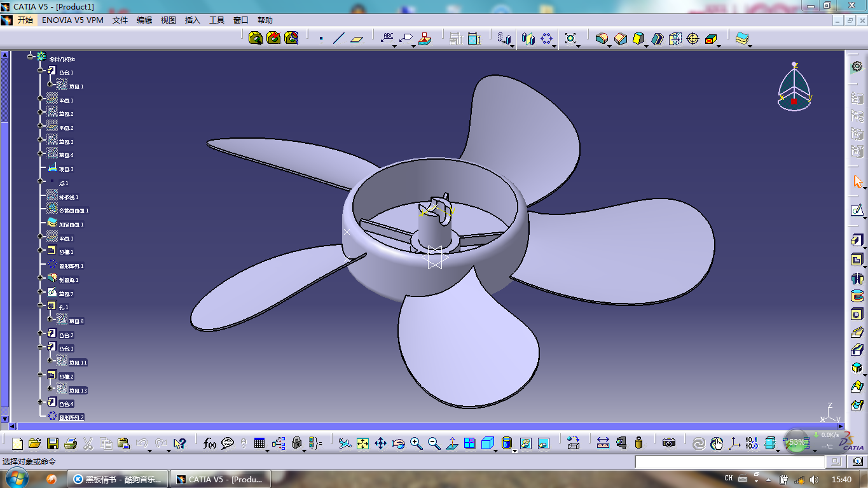
Task: Click the Capture camera icon
Action: [x=669, y=443]
